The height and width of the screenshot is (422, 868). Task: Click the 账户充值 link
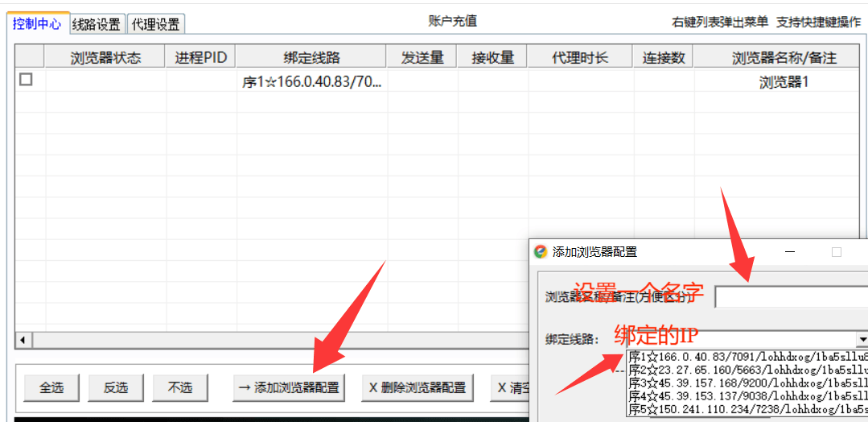pyautogui.click(x=452, y=21)
